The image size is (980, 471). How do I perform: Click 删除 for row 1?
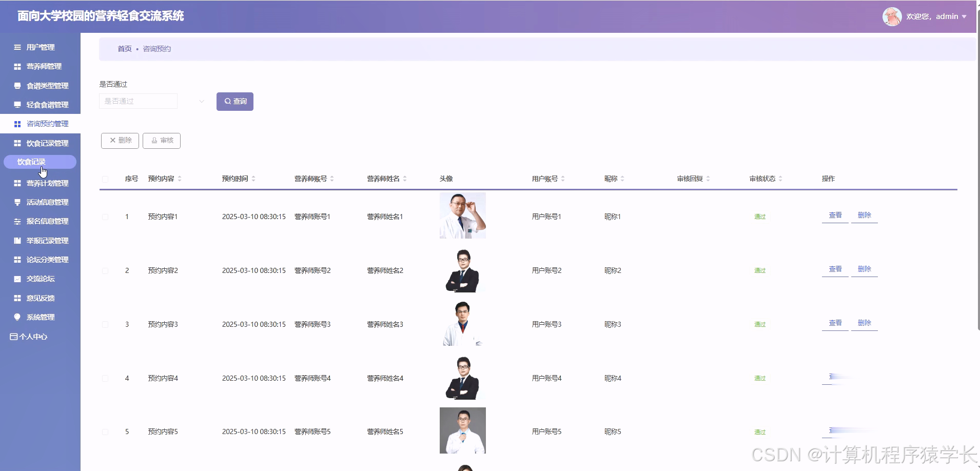[x=865, y=215]
